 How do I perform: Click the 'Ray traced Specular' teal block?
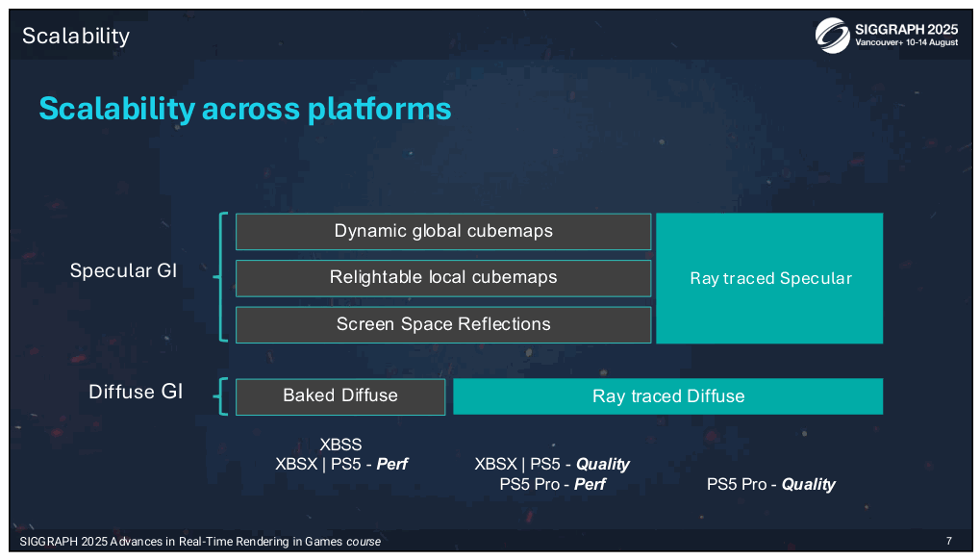769,278
